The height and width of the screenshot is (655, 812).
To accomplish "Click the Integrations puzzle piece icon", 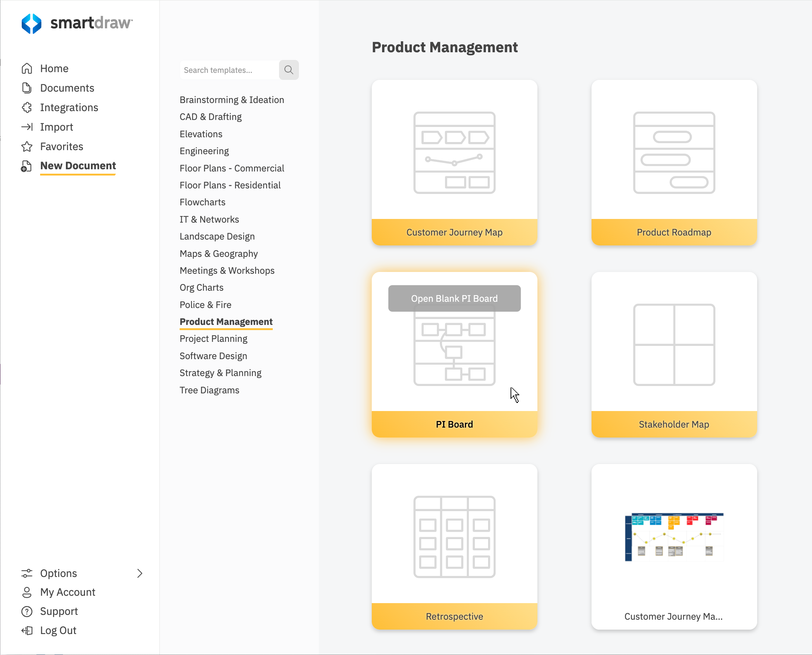I will point(27,107).
